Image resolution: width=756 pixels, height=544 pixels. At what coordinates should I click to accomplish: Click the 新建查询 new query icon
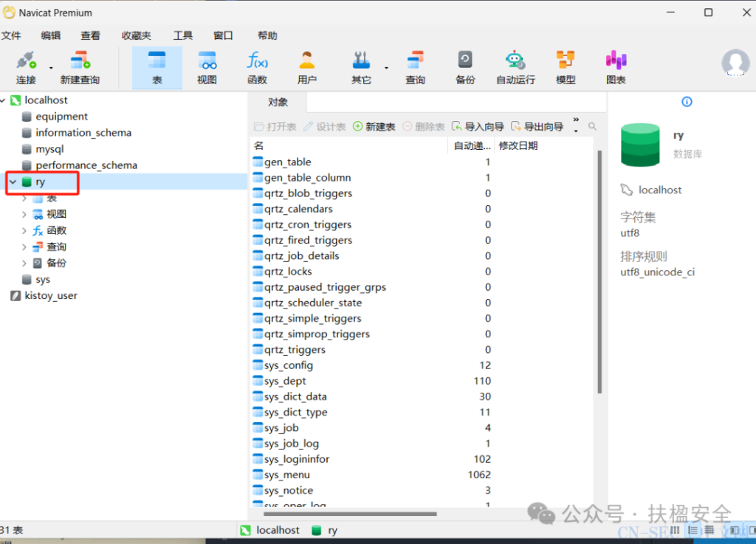coord(80,67)
